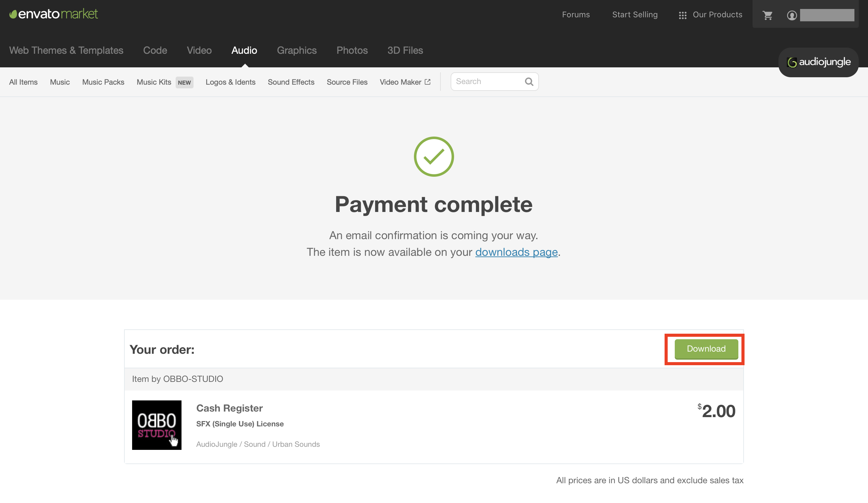Click the AudioJungle logo badge

(x=818, y=62)
